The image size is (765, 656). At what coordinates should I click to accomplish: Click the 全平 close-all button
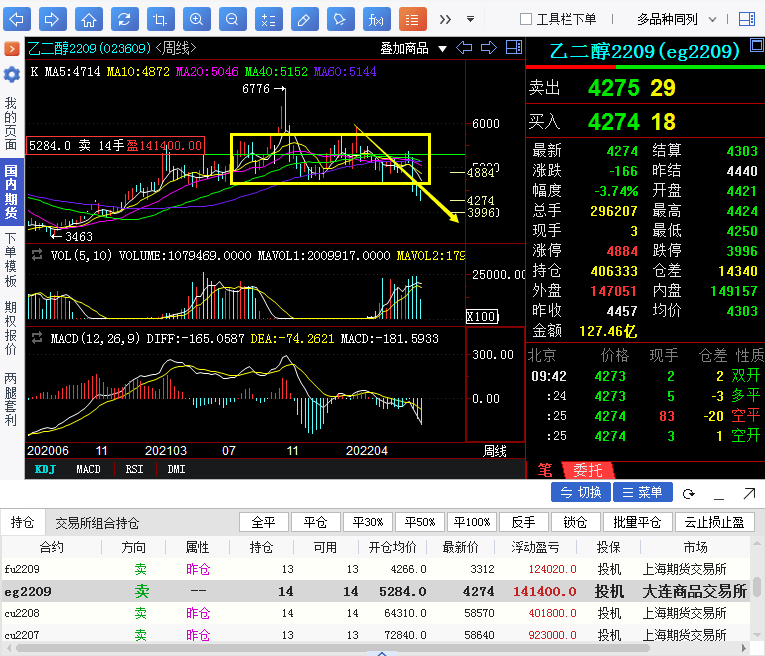(263, 522)
